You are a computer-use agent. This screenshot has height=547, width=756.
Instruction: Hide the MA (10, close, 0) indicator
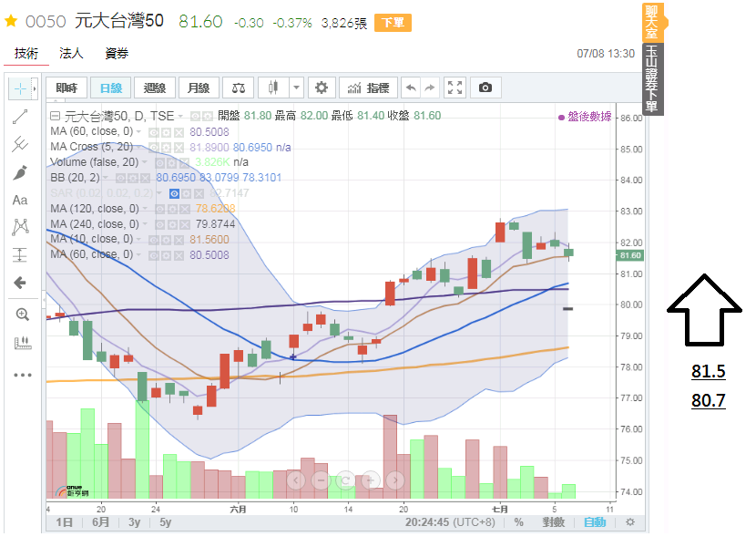153,240
